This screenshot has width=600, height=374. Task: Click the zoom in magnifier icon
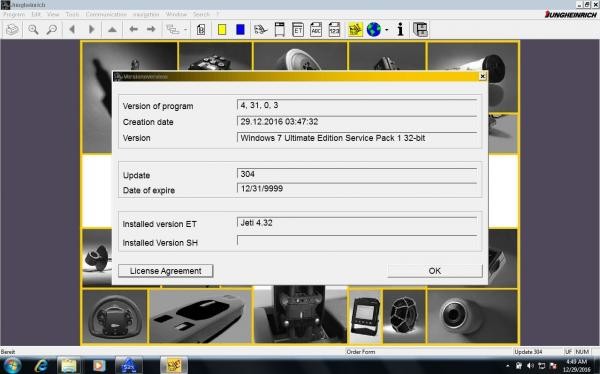click(x=33, y=29)
